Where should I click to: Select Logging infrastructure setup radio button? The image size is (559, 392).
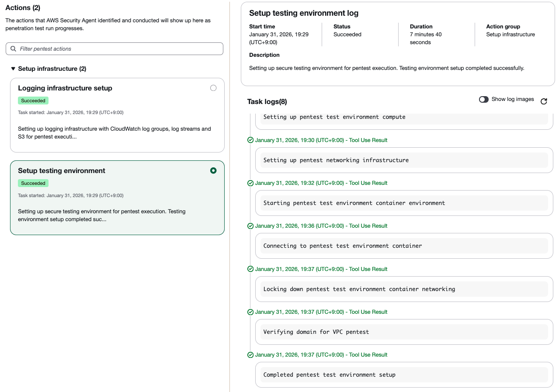tap(213, 88)
